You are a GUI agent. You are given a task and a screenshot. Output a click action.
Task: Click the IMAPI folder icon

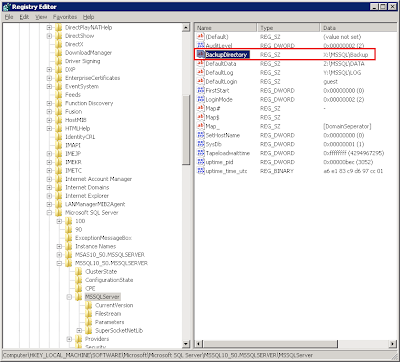tap(59, 145)
